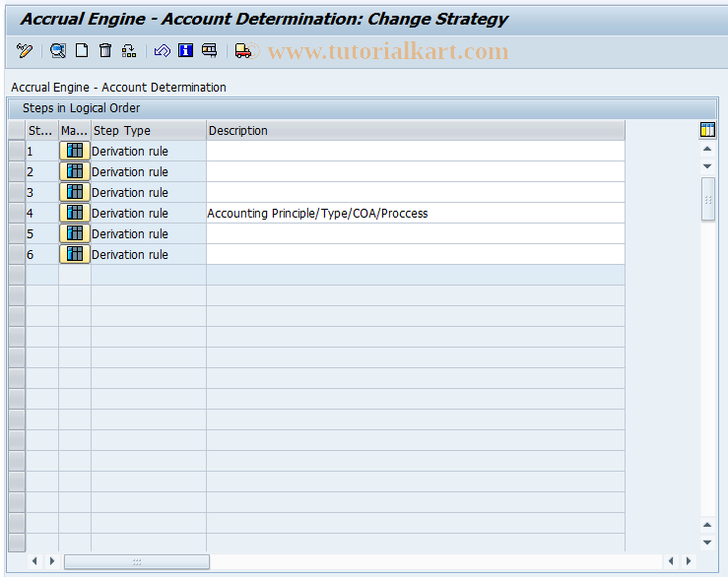Viewport: 728px width, 577px height.
Task: Select row 2 using its row selector
Action: (17, 172)
